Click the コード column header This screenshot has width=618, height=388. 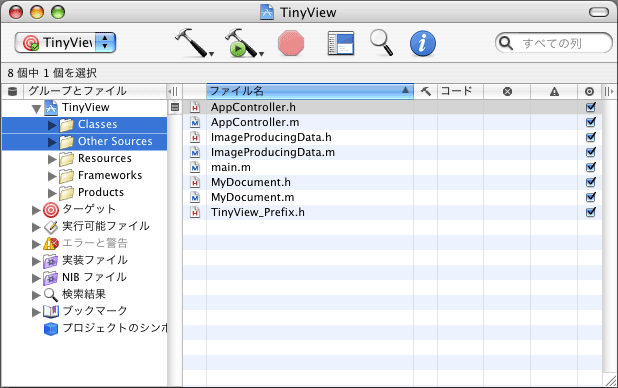coord(460,91)
